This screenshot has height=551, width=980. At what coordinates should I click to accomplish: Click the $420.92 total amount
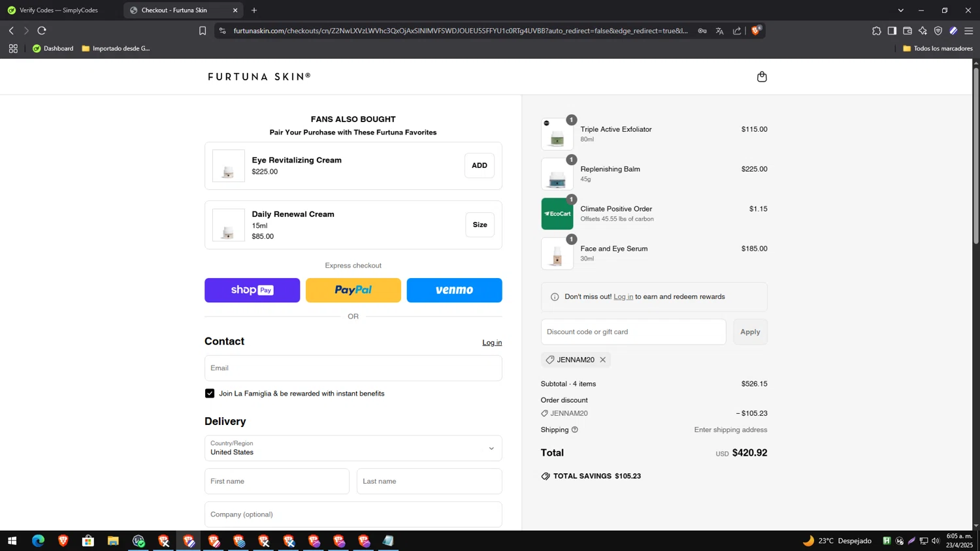749,453
